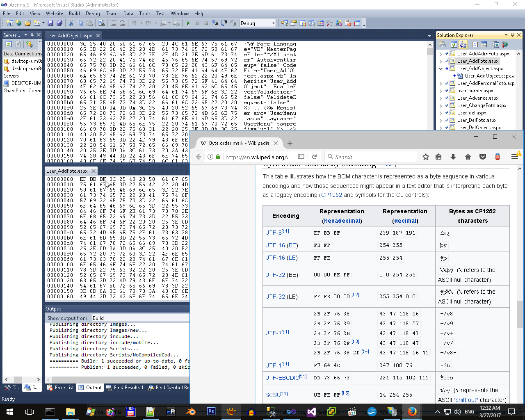This screenshot has width=525, height=420.
Task: Open the toolbar overflow options arrow
Action: (364, 24)
